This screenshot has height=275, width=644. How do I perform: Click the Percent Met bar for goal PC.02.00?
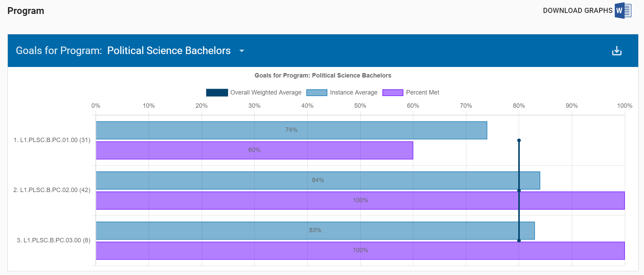(x=360, y=201)
